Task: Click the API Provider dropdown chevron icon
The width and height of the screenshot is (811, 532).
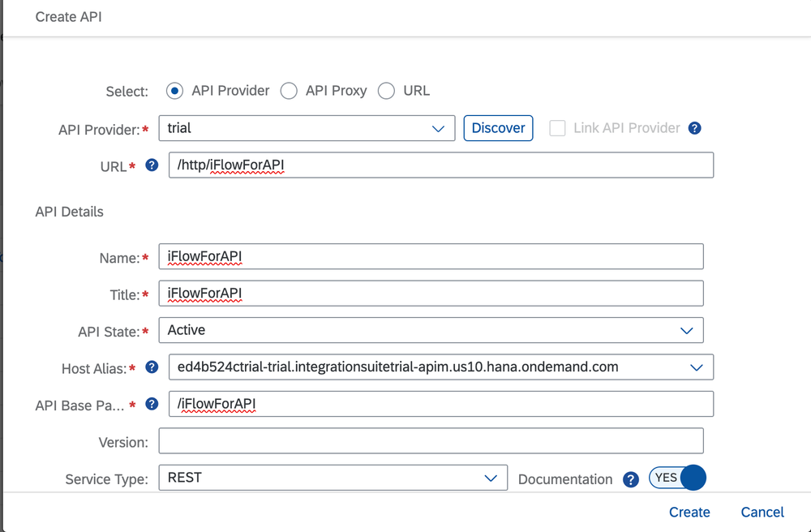Action: tap(439, 128)
